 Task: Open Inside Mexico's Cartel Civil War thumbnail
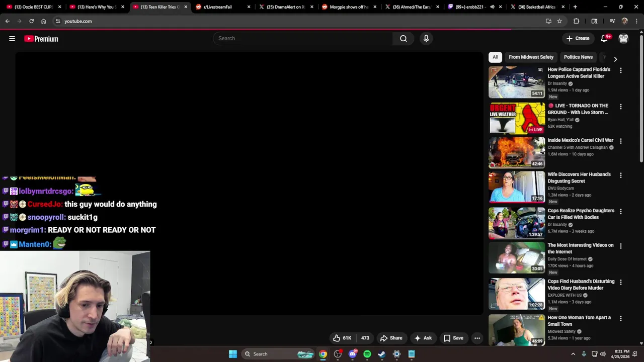[x=517, y=152]
